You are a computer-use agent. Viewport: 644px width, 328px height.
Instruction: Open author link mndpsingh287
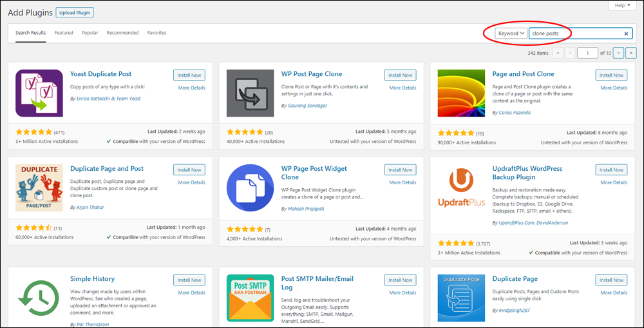(x=514, y=311)
